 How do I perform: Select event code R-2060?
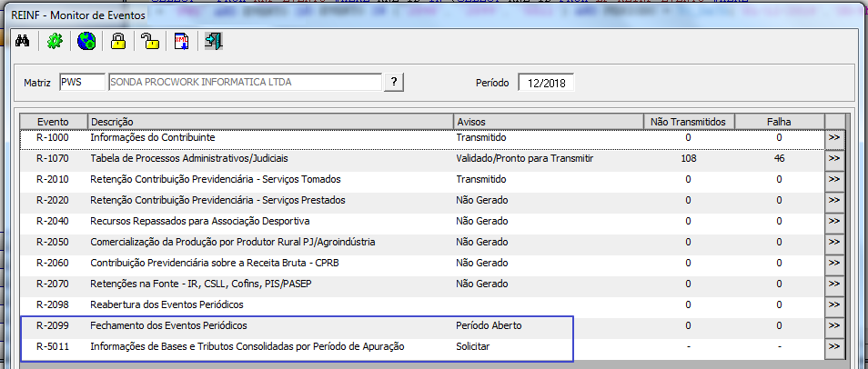coord(52,263)
